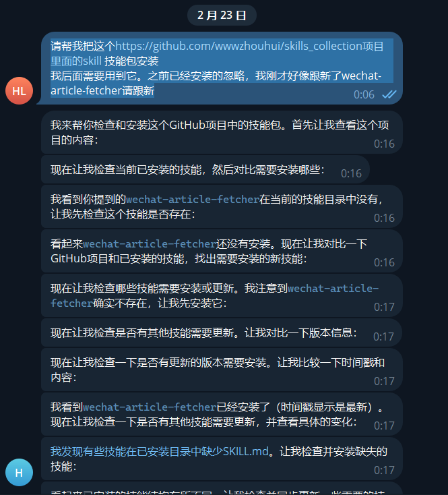
Task: Click the highlighted outgoing message bubble
Action: coord(222,68)
